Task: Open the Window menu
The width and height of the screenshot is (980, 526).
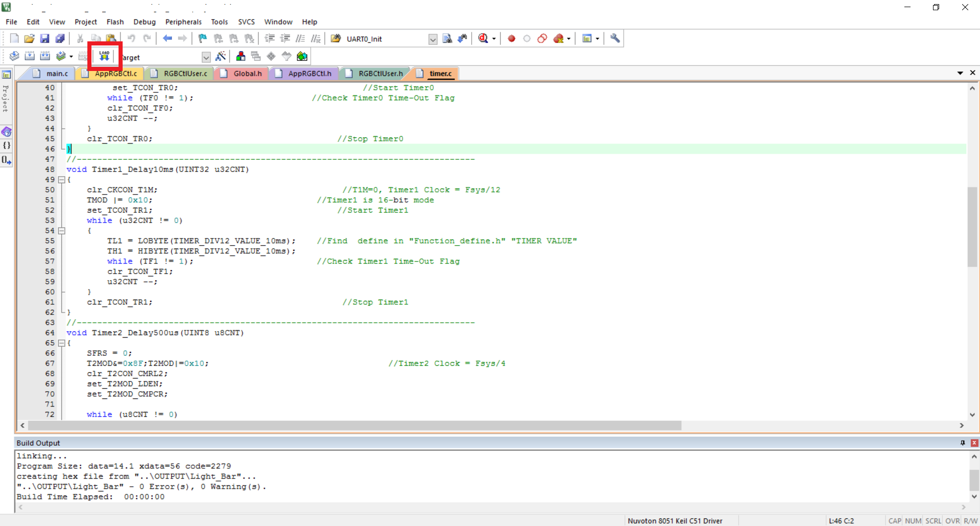Action: click(x=278, y=22)
